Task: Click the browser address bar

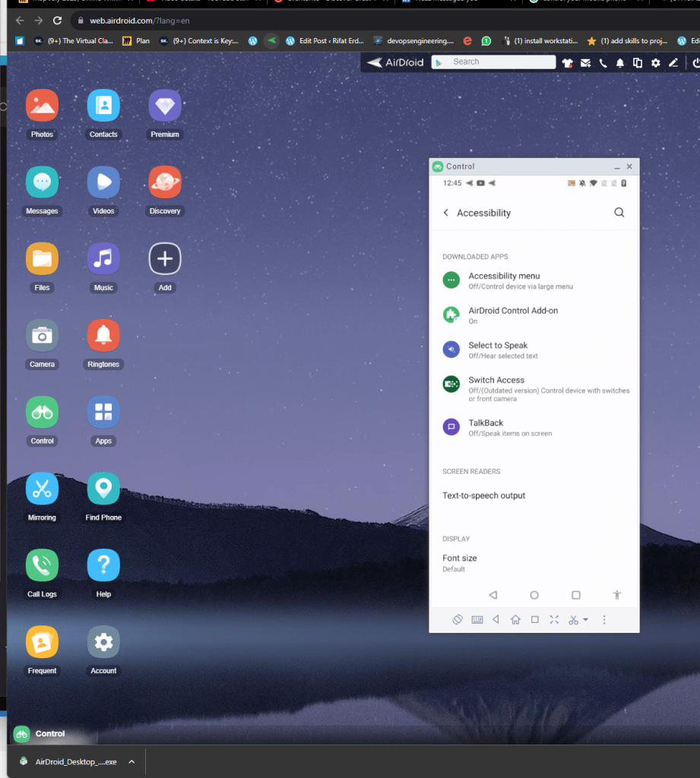Action: pyautogui.click(x=385, y=21)
